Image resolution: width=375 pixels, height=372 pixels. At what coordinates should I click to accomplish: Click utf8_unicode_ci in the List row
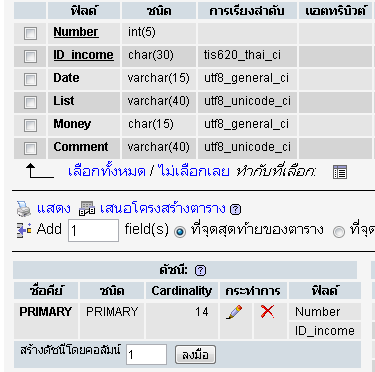[x=247, y=101]
